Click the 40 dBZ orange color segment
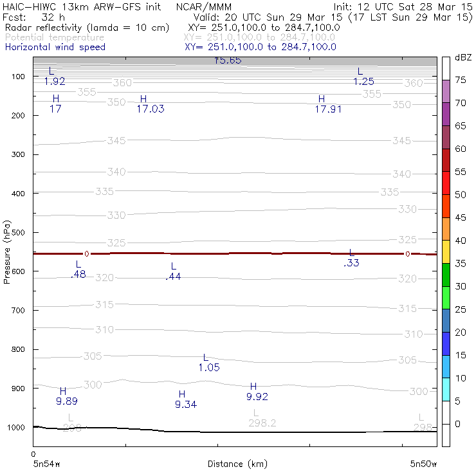 (x=446, y=229)
